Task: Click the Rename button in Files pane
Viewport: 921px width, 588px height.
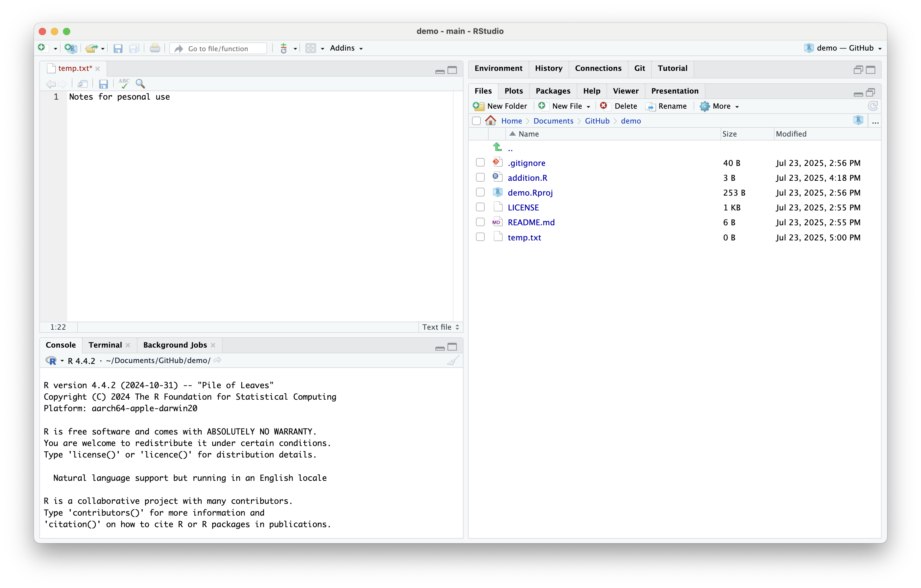Action: [666, 106]
